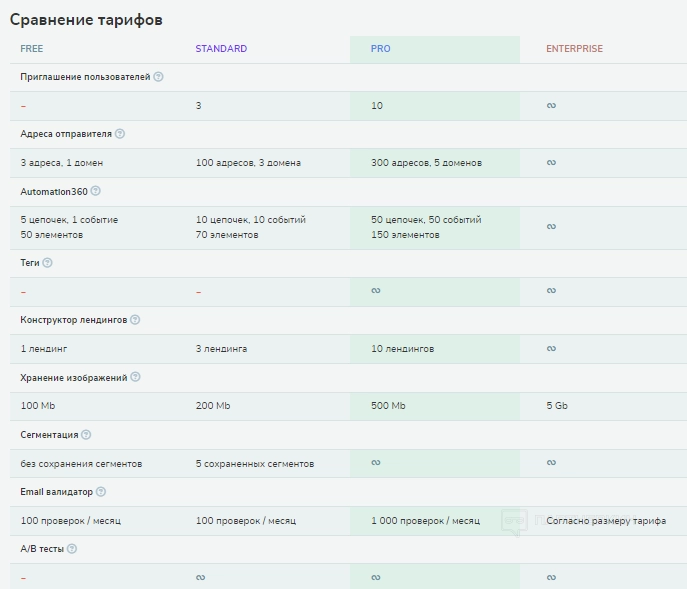Click the Сегментация row label
This screenshot has width=687, height=589.
49,435
